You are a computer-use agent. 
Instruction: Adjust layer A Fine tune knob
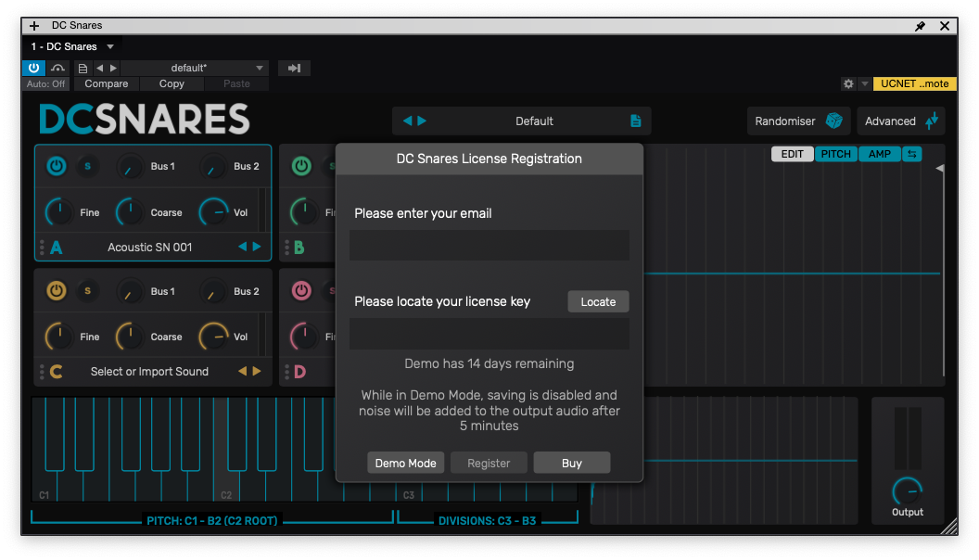[x=59, y=212]
